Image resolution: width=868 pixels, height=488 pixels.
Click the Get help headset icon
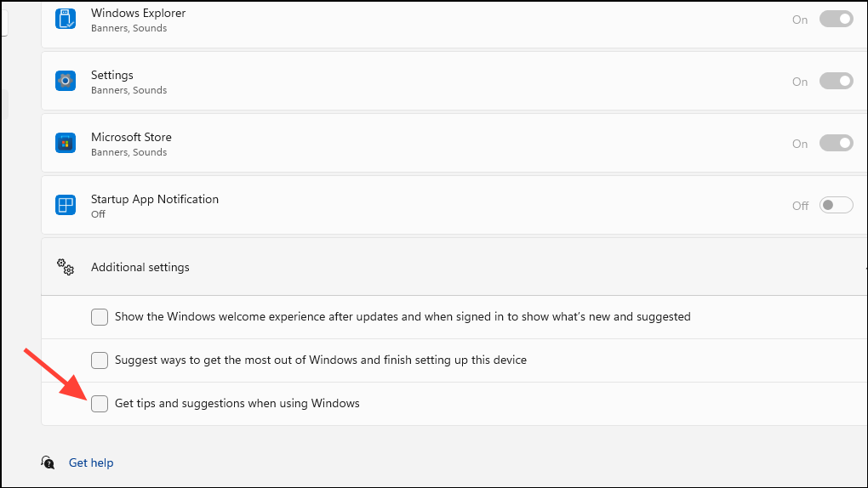point(49,462)
